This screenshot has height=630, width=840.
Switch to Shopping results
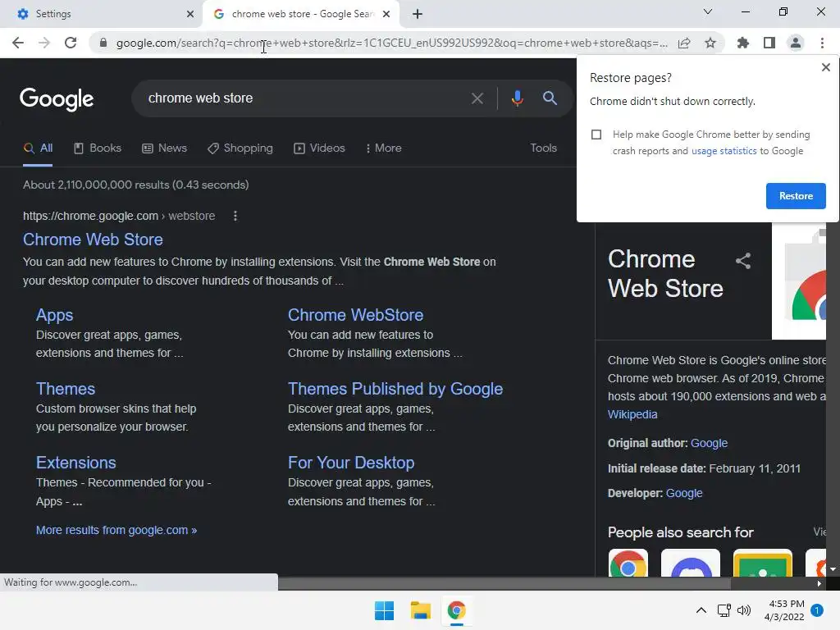240,148
